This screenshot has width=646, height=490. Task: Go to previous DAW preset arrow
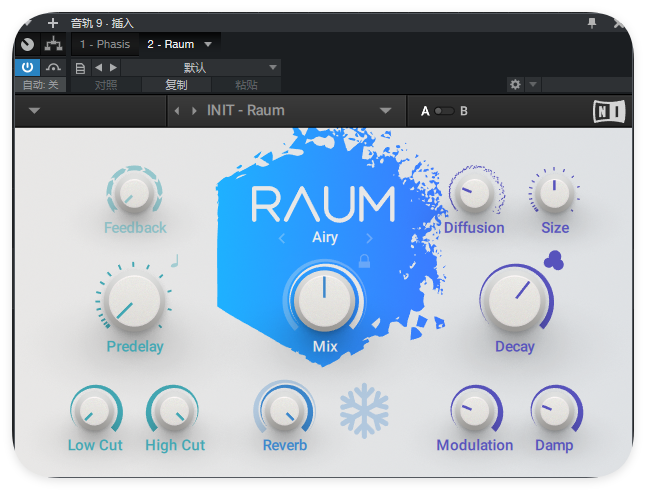point(98,68)
